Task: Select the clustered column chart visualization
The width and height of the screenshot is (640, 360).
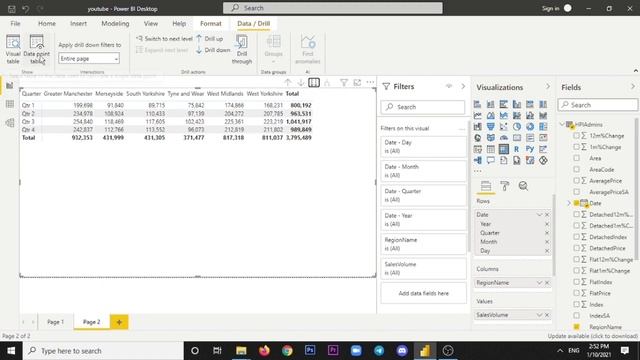Action: [x=517, y=104]
